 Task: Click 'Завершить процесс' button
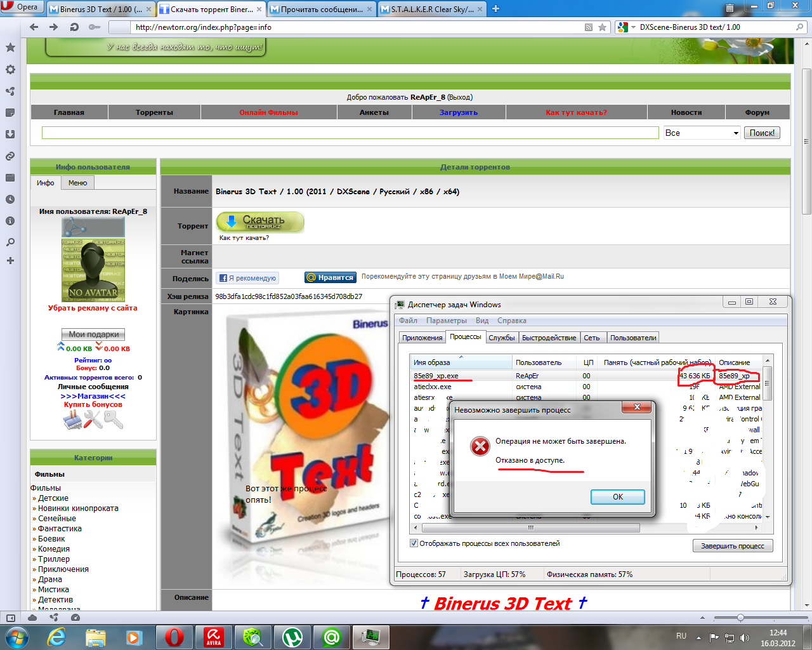733,546
